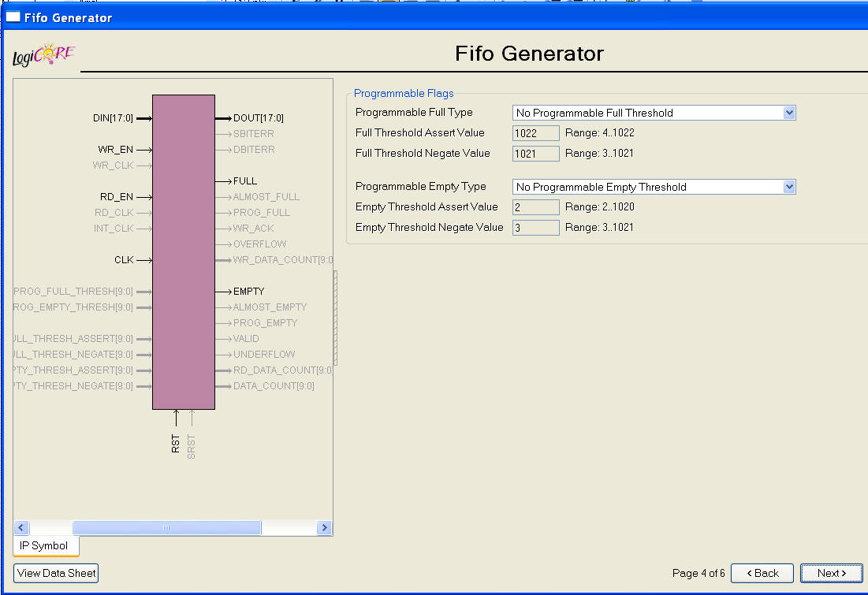Click the CLK port label
The height and width of the screenshot is (595, 868).
click(124, 260)
